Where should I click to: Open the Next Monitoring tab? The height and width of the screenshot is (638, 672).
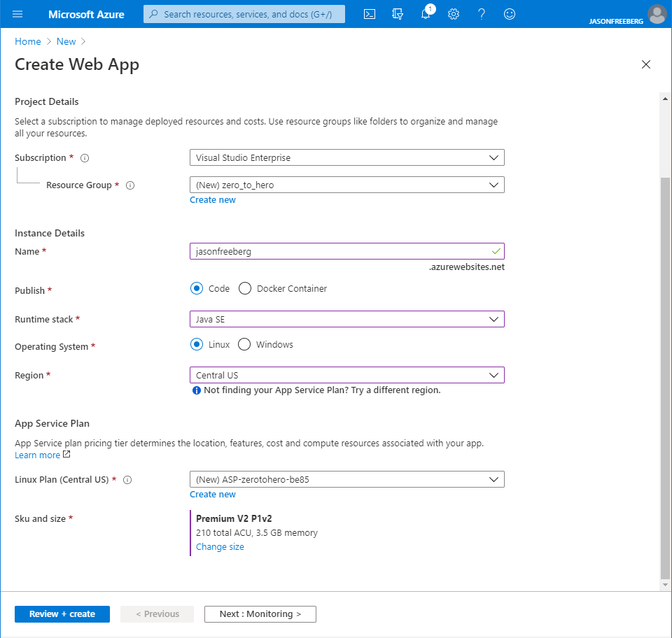click(x=260, y=614)
